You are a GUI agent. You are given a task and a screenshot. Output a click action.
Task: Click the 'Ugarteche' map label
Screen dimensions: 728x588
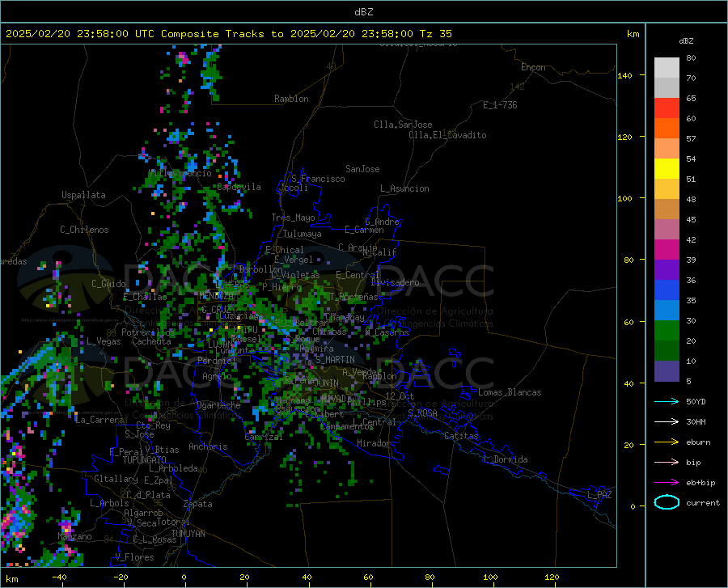(218, 405)
